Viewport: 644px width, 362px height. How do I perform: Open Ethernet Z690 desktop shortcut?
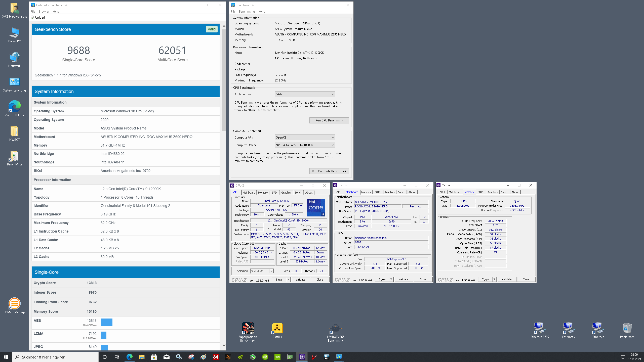click(x=540, y=330)
